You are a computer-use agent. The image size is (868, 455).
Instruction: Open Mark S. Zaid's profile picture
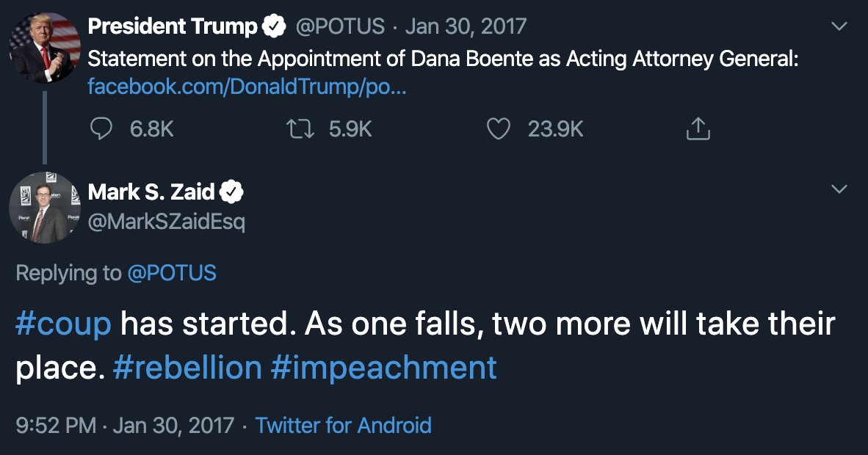44,208
